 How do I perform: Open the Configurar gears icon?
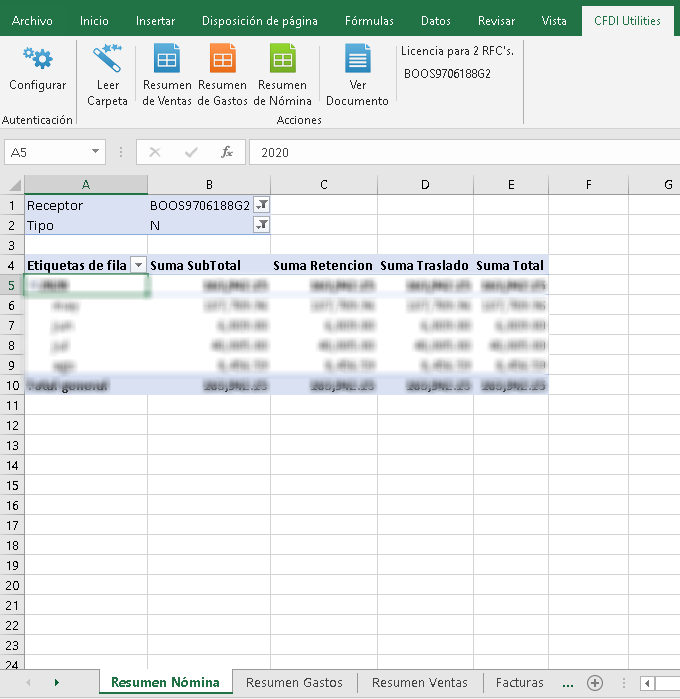37,58
